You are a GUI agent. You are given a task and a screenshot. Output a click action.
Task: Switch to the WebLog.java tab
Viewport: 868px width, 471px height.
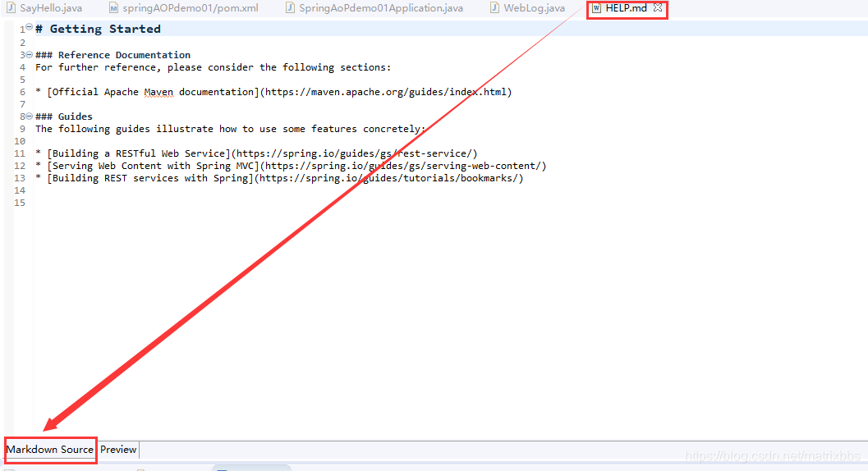528,8
